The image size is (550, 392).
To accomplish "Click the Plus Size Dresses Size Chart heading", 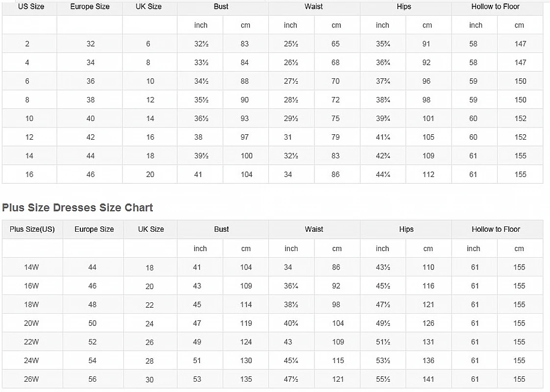I will pos(77,207).
